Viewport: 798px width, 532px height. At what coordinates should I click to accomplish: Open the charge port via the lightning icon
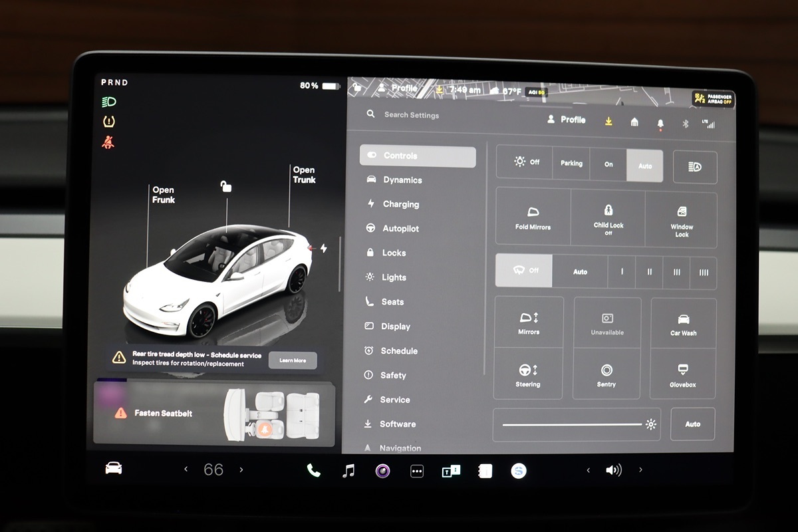coord(324,248)
